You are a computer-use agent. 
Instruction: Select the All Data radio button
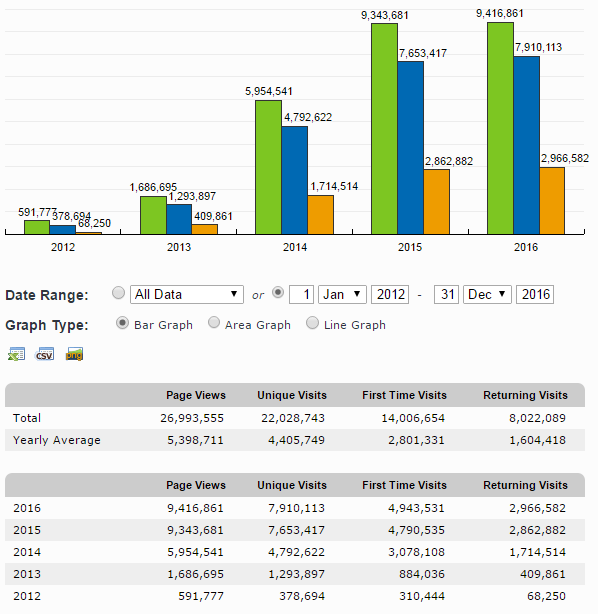[x=118, y=293]
